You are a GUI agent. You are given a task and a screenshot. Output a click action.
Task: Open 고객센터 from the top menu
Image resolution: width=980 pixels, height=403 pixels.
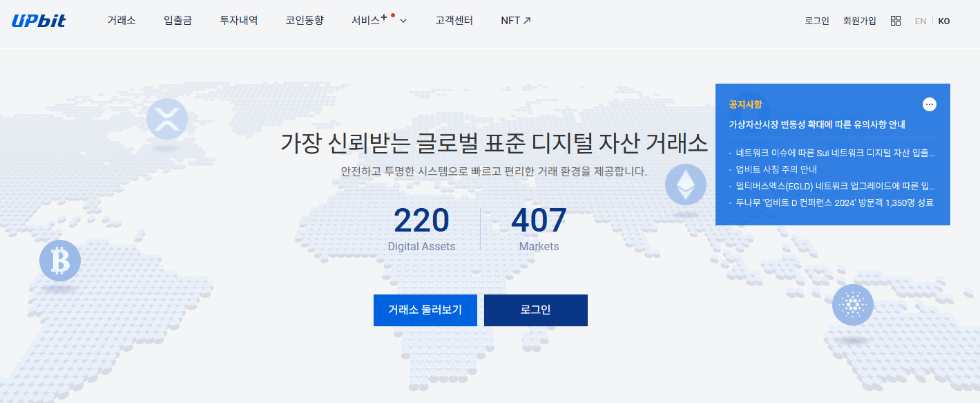coord(453,21)
